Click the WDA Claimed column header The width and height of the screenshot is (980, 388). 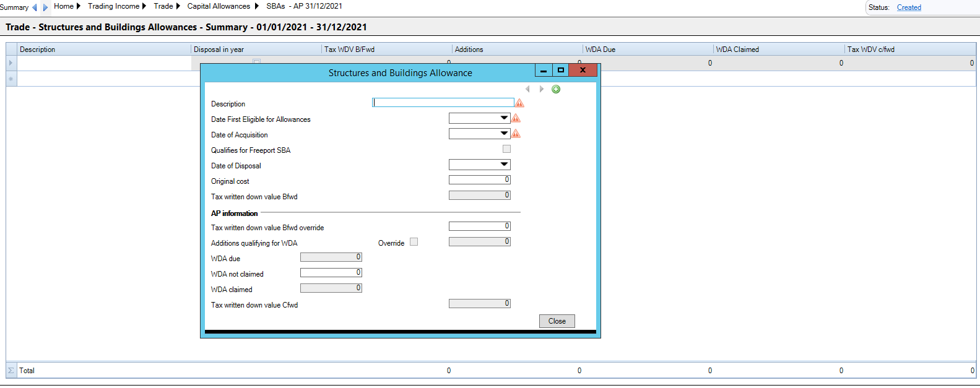[x=779, y=50]
